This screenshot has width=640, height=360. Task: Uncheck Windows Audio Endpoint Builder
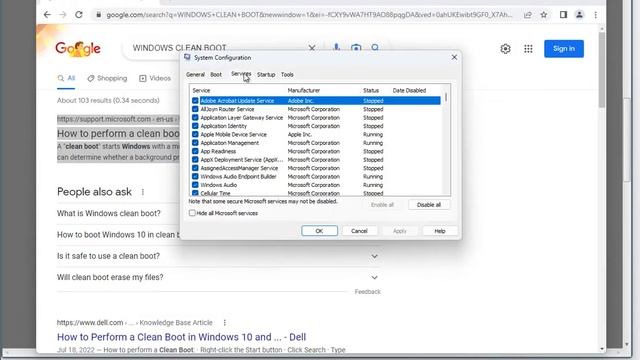pyautogui.click(x=195, y=176)
